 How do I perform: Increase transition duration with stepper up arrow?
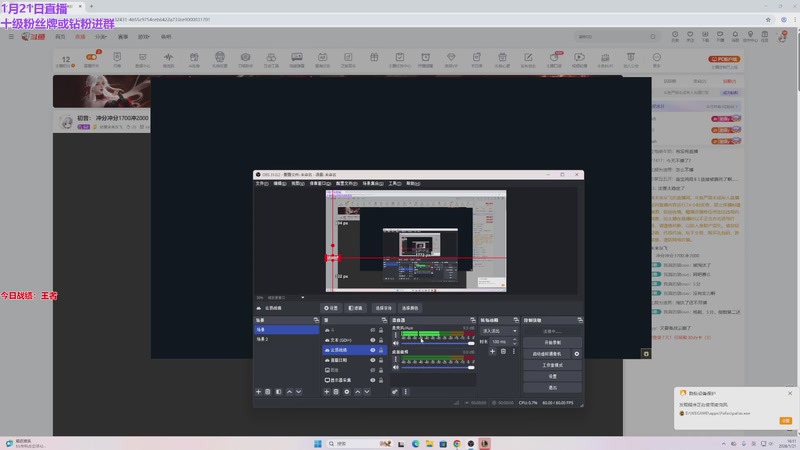[514, 340]
